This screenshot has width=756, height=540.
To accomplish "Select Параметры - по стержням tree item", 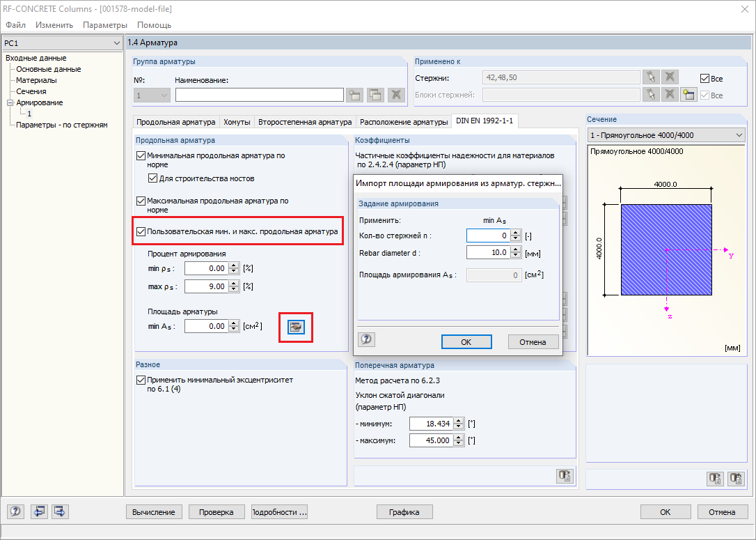I will [x=62, y=125].
